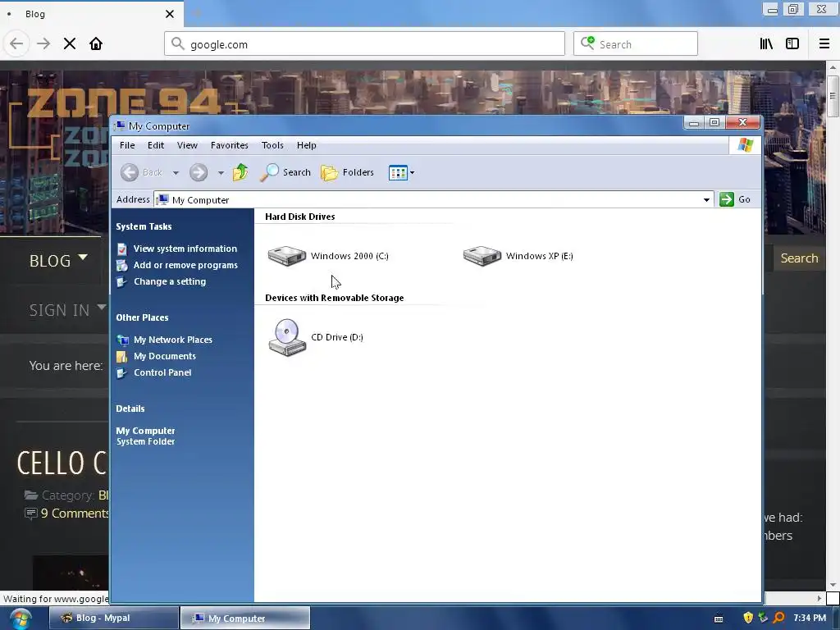The height and width of the screenshot is (630, 840).
Task: Open the browser Library icon
Action: pyautogui.click(x=767, y=44)
